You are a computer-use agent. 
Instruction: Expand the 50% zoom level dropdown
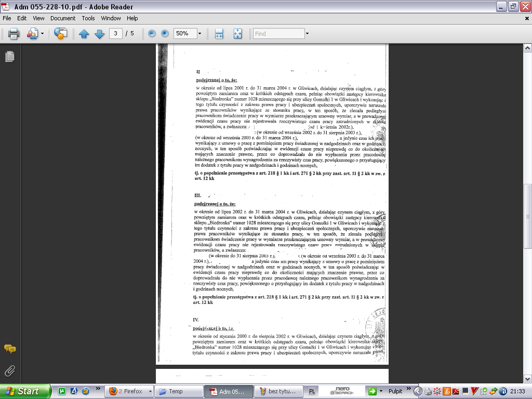click(x=199, y=34)
